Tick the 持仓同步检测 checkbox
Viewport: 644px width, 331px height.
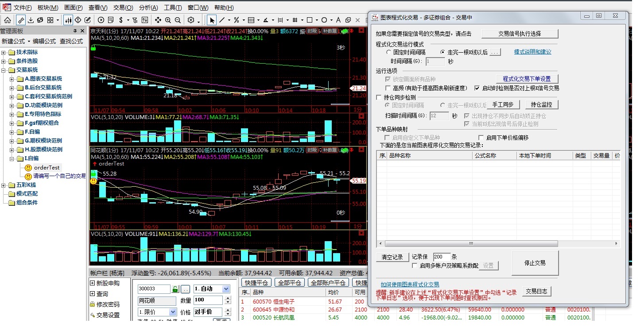coord(379,97)
